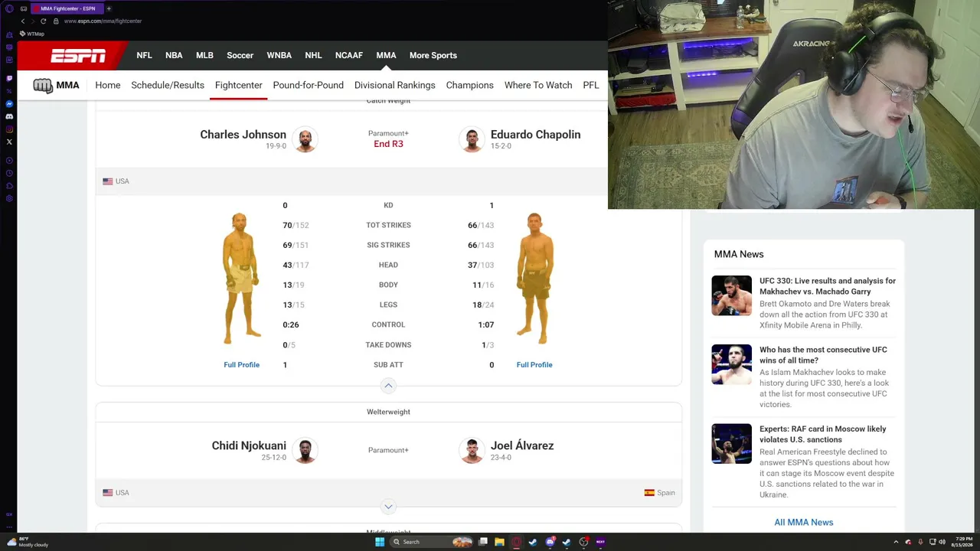Viewport: 980px width, 551px height.
Task: Click the ESPN logo
Action: coord(78,55)
